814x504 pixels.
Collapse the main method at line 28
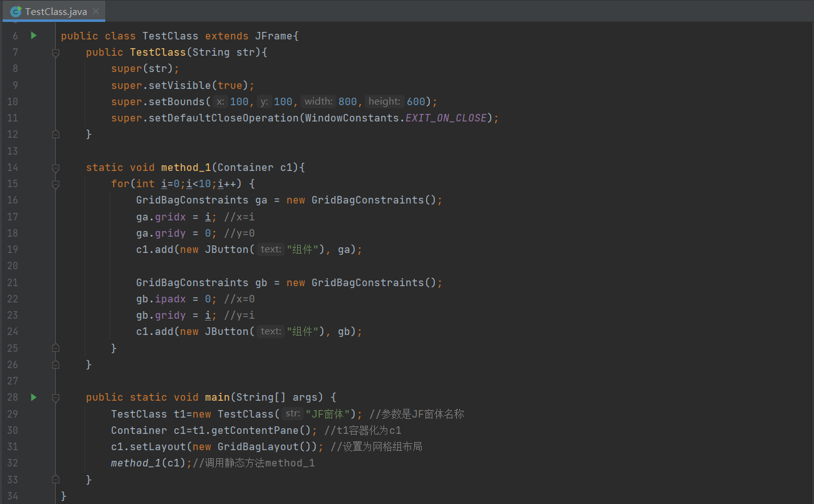coord(56,397)
